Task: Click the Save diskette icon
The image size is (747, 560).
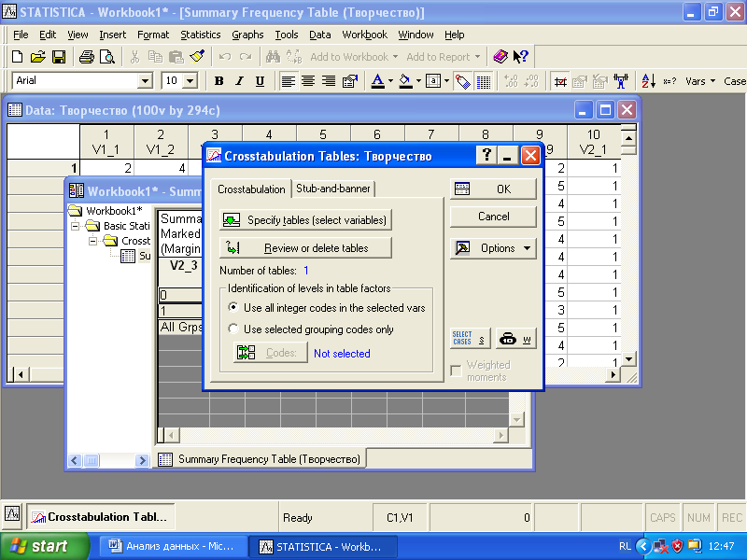Action: (59, 57)
